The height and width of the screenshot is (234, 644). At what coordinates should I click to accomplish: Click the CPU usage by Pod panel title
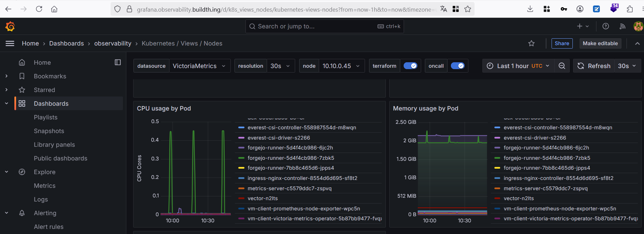point(164,108)
